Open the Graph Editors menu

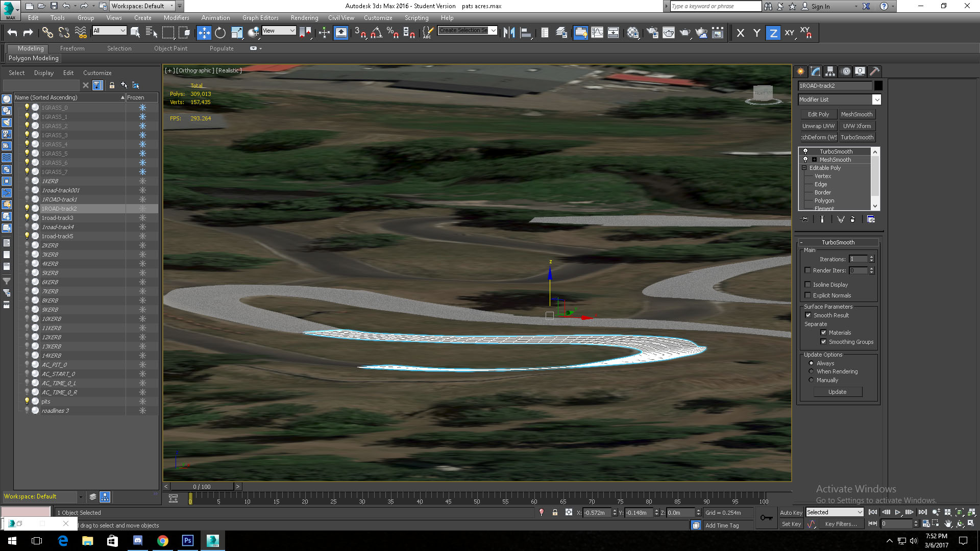tap(260, 18)
